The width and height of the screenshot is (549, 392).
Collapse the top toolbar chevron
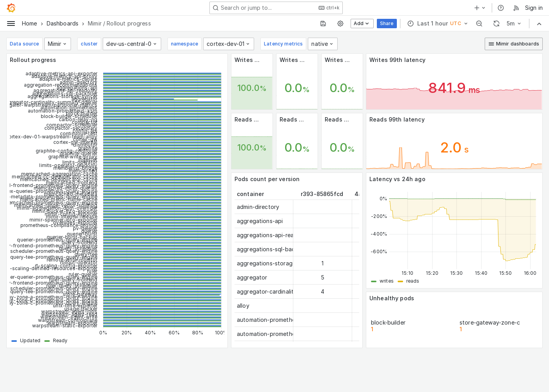pyautogui.click(x=539, y=24)
